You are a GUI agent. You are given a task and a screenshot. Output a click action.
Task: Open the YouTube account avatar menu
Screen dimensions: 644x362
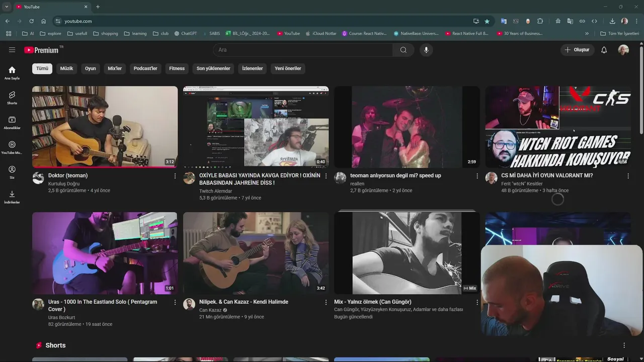pyautogui.click(x=623, y=50)
